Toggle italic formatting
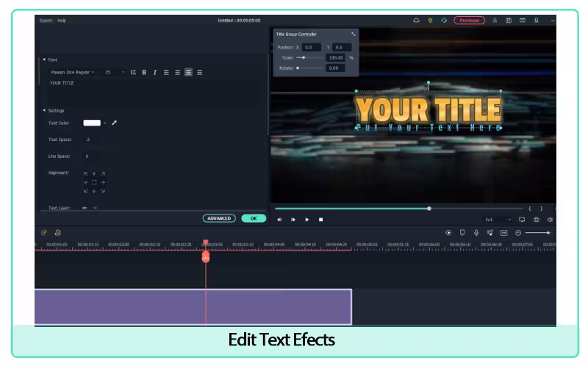This screenshot has height=366, width=588. click(154, 72)
